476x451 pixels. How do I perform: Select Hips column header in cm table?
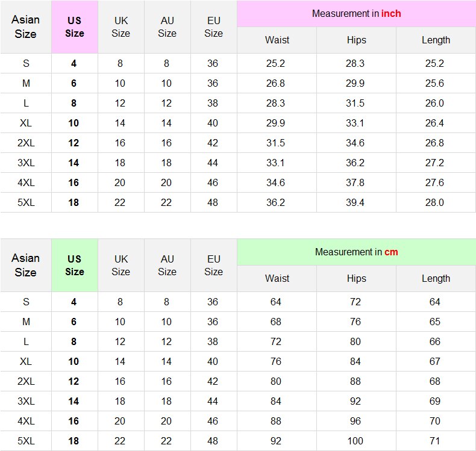(356, 278)
